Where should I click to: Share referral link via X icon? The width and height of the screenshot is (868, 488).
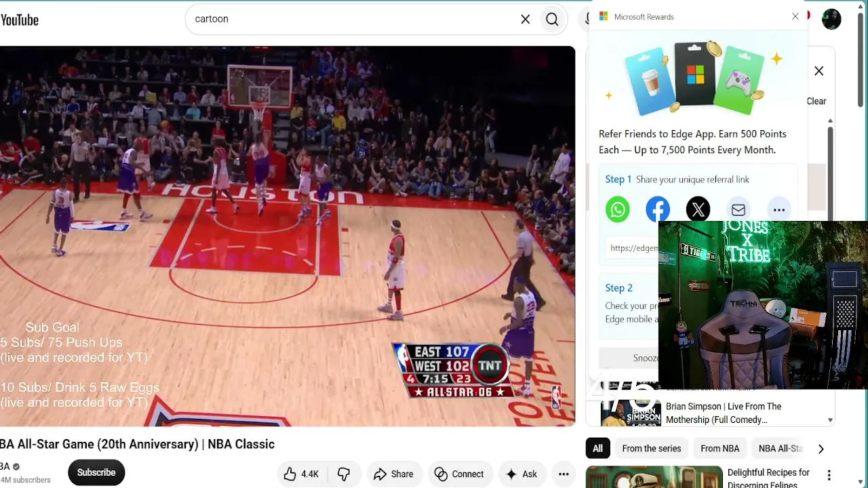(x=698, y=210)
